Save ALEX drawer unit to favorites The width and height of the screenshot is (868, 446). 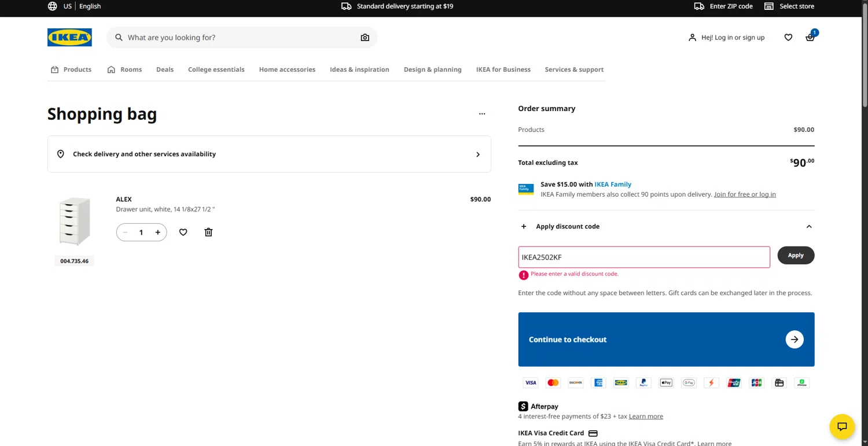coord(183,232)
